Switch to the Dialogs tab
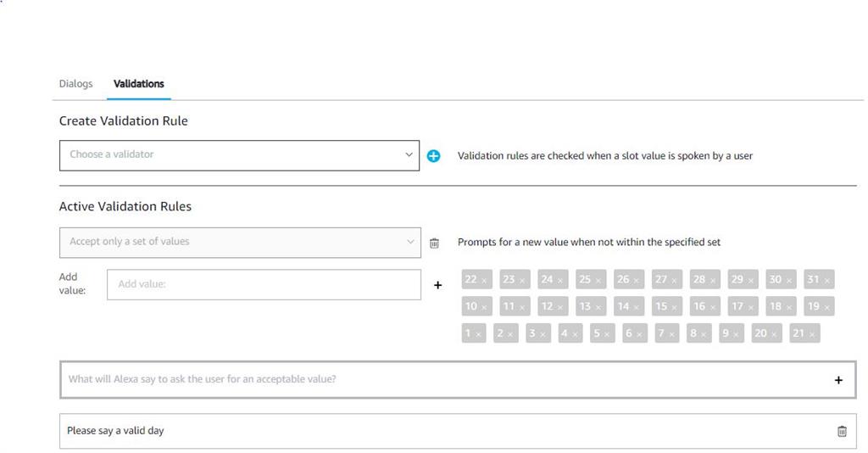868x453 pixels. [75, 84]
